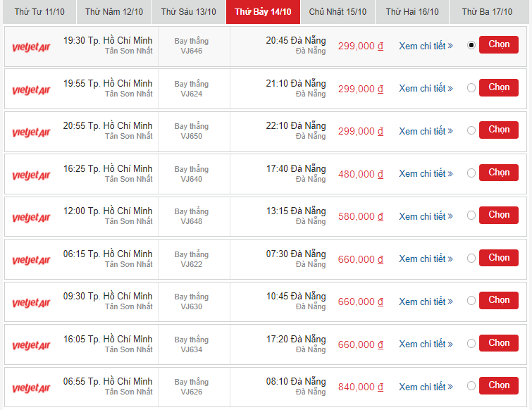532x410 pixels.
Task: Choose the radio button for 840,000 đ flight
Action: click(x=471, y=386)
